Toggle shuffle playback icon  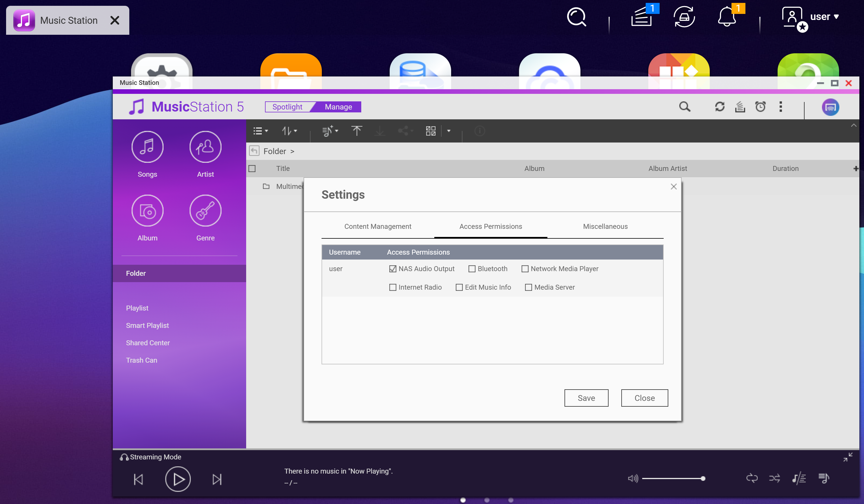pyautogui.click(x=774, y=478)
